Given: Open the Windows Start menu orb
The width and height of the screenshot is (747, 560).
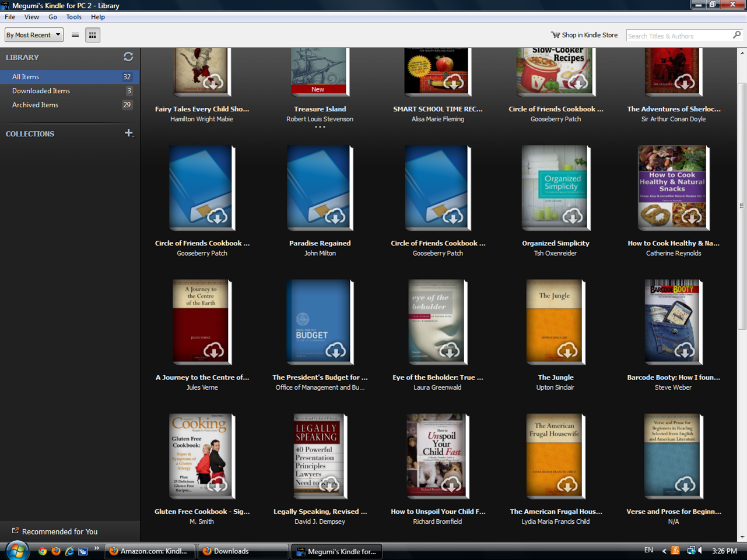Looking at the screenshot, I should click(16, 551).
